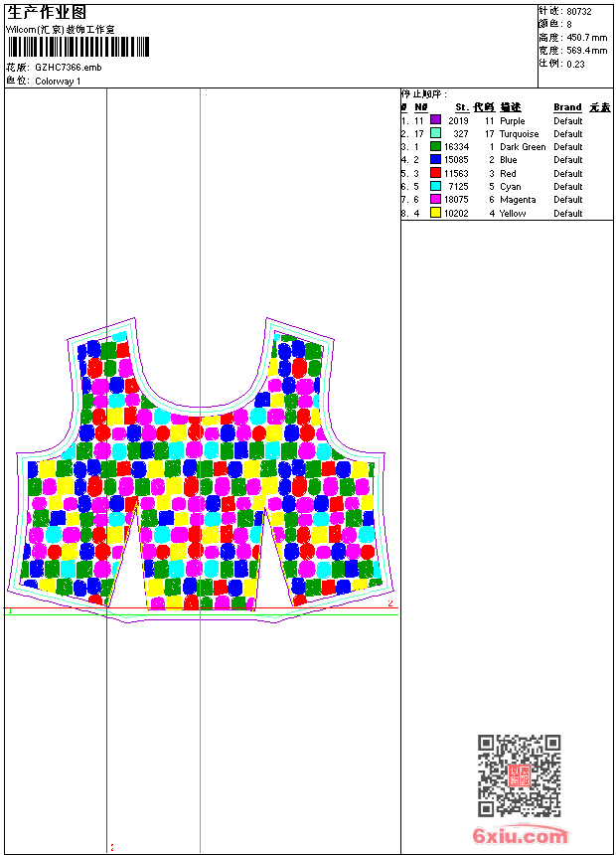Click the embroidered vest design preview
This screenshot has height=855, width=616.
click(200, 470)
